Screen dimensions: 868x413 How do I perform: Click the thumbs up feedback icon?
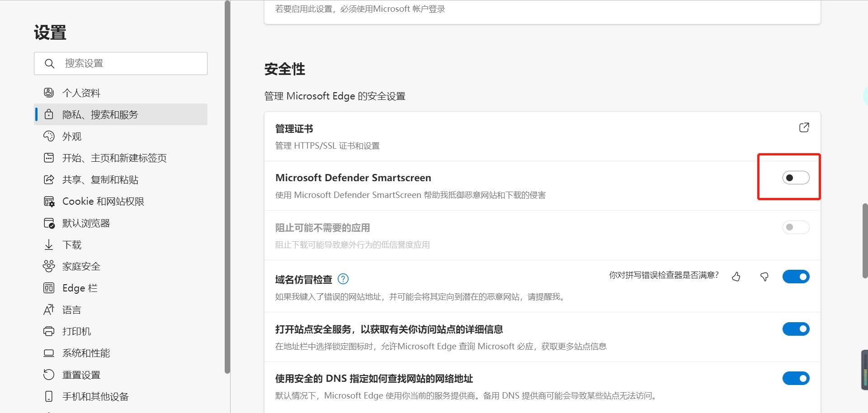pyautogui.click(x=736, y=277)
